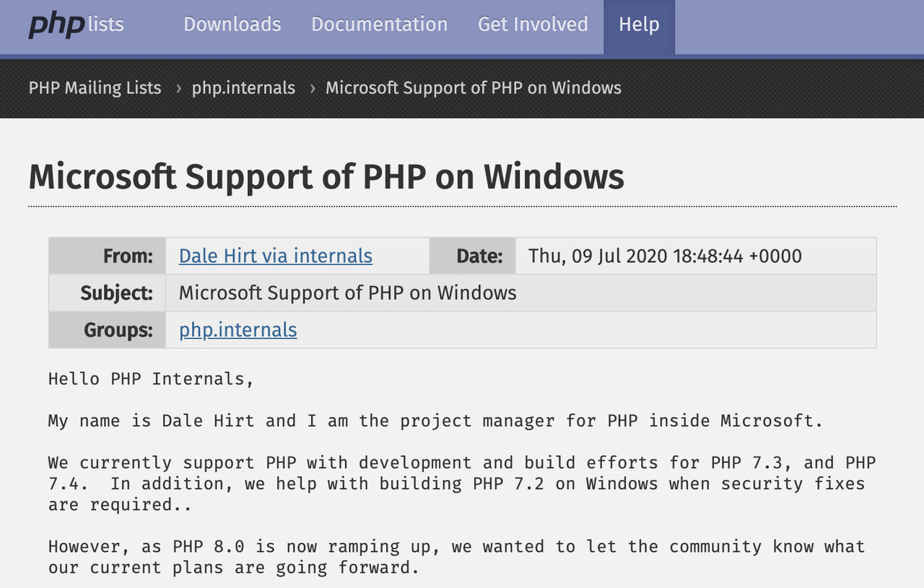Screen dimensions: 924x588
Task: Navigate to PHP Mailing Lists breadcrumb
Action: click(95, 88)
